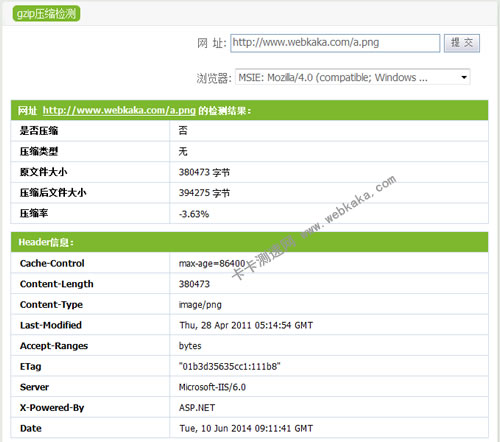
Task: Select the value 394275 字节
Action: [x=204, y=193]
